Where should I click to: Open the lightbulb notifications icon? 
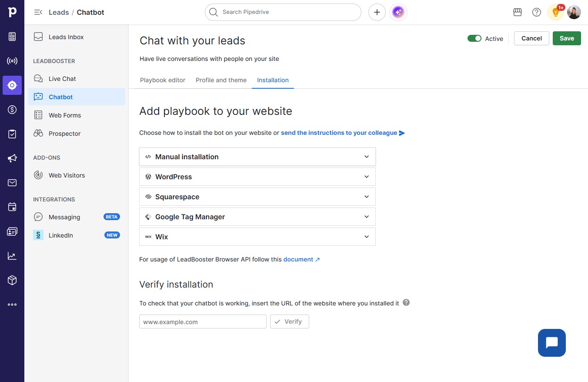(x=556, y=12)
